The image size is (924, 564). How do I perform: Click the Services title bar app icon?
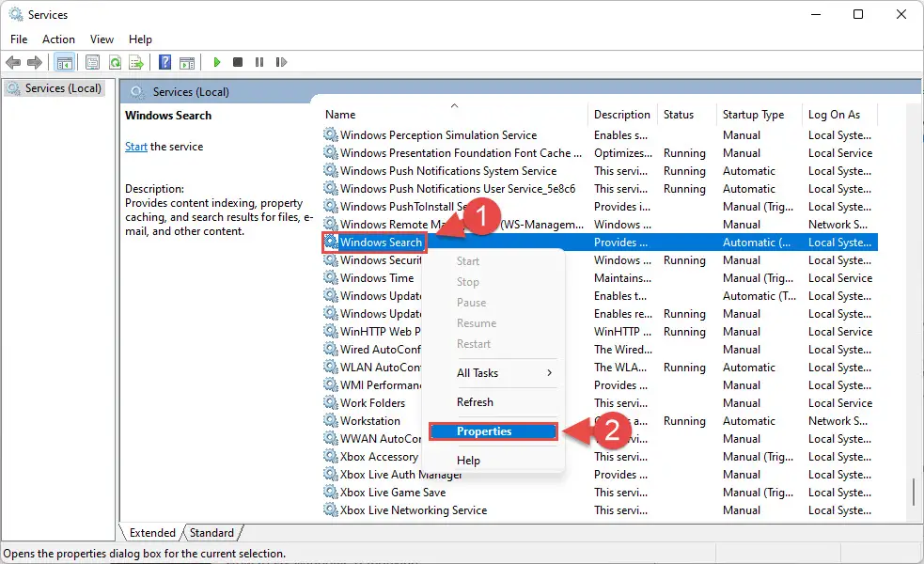coord(15,14)
